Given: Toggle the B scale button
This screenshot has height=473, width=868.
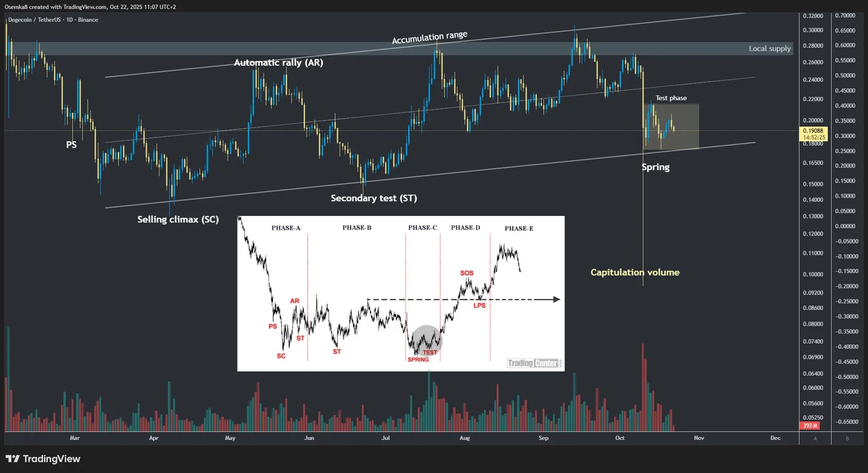Looking at the screenshot, I should pos(847,439).
